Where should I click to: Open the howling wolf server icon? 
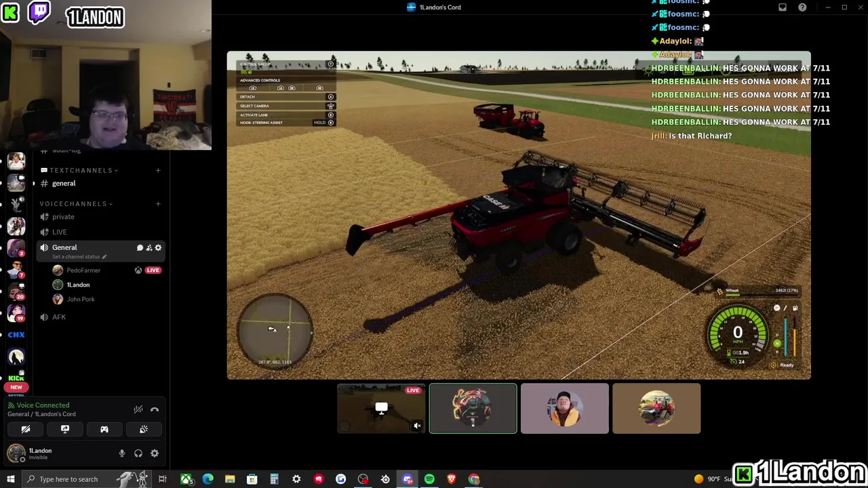pyautogui.click(x=16, y=357)
